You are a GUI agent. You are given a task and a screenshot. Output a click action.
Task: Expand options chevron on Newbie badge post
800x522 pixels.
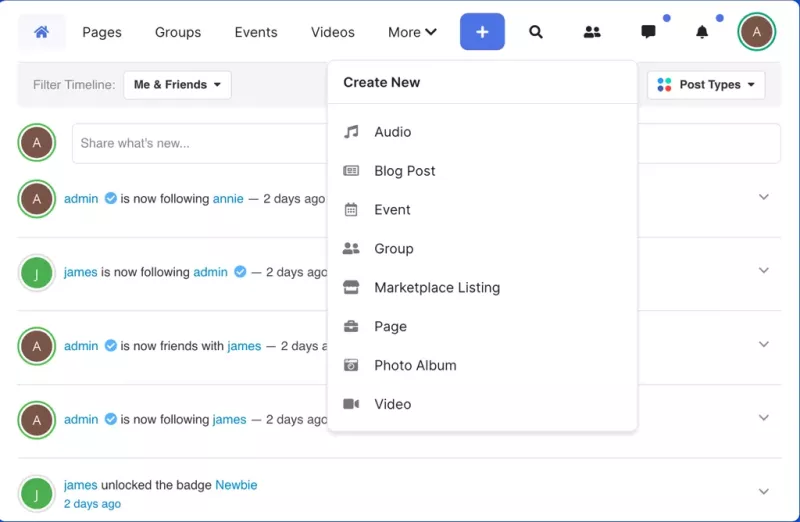[x=763, y=492]
